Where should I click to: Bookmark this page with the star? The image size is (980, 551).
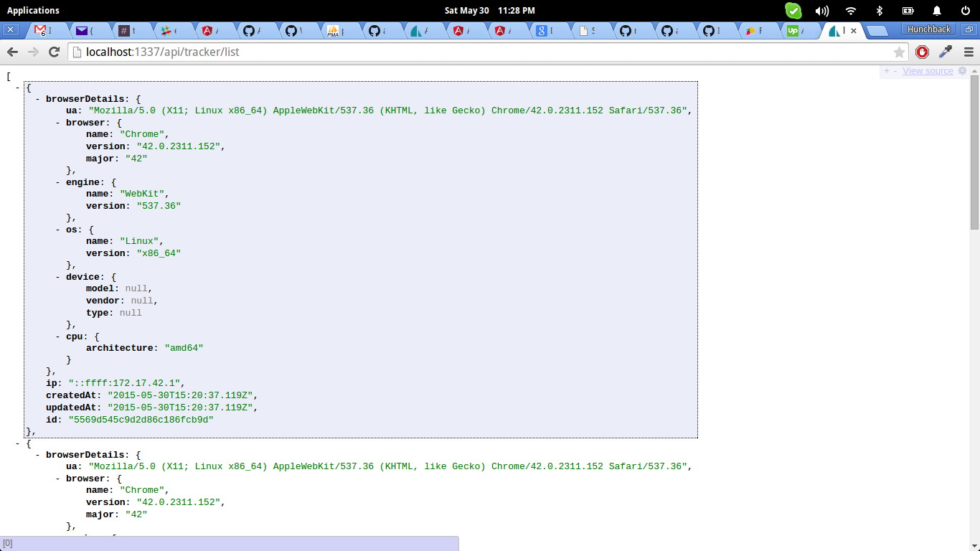click(x=899, y=52)
